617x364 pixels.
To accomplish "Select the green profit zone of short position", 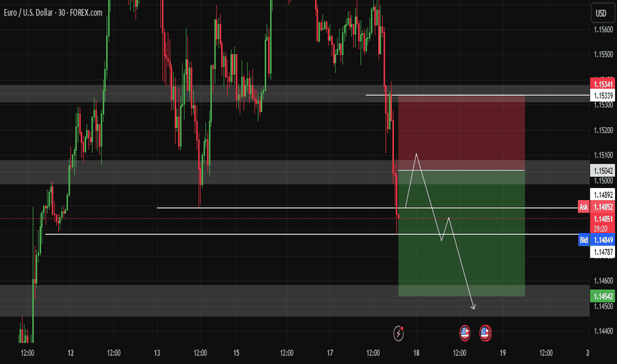I will tap(461, 234).
